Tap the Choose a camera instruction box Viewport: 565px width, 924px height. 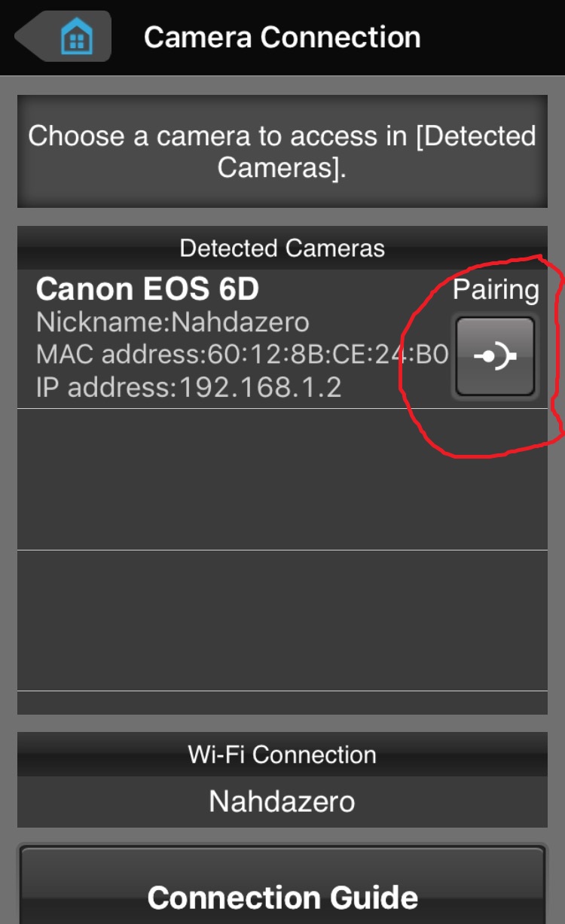click(282, 151)
